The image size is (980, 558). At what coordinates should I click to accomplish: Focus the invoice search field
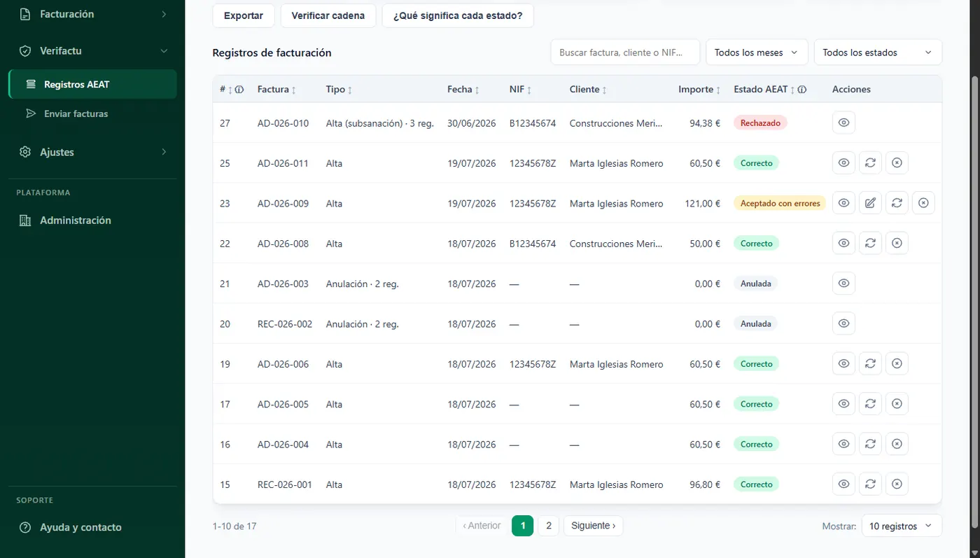pos(625,53)
